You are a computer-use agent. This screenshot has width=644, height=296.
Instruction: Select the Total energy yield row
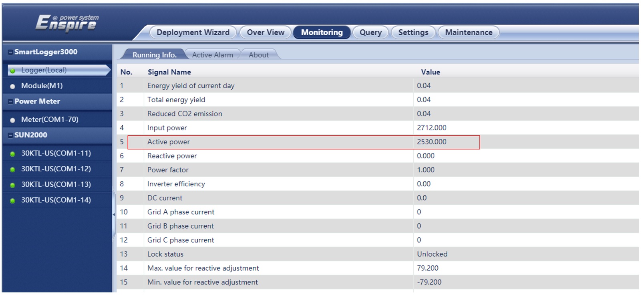pos(377,100)
